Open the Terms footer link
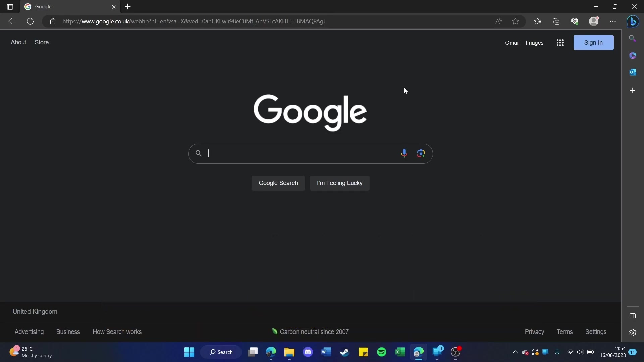The height and width of the screenshot is (362, 644). point(565,332)
